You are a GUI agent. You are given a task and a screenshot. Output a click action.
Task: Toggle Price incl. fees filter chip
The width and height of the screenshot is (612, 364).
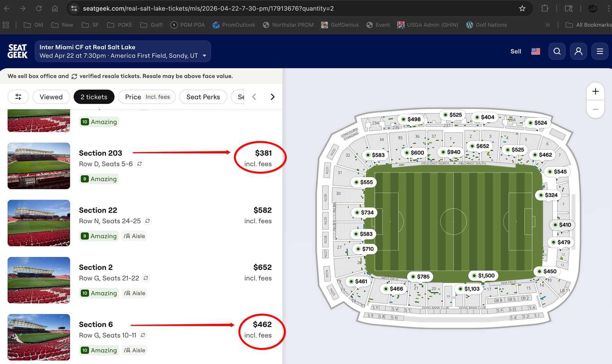[x=147, y=97]
